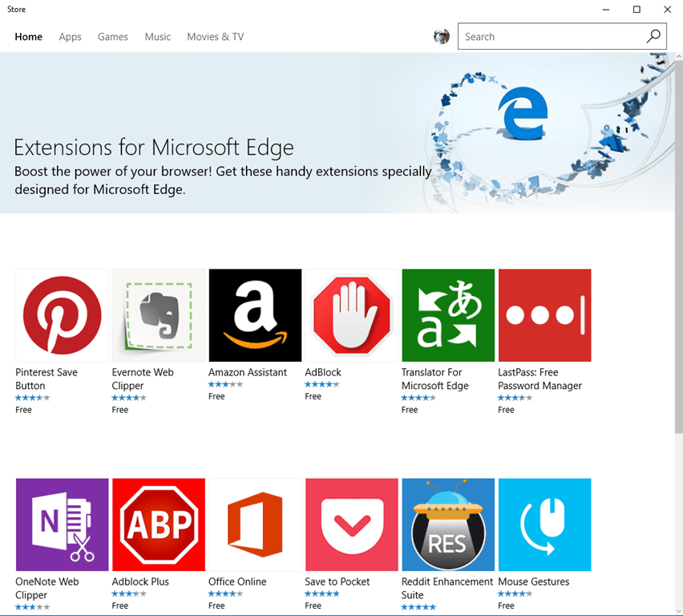
Task: Click the vertical scrollbar thumb
Action: (x=679, y=246)
